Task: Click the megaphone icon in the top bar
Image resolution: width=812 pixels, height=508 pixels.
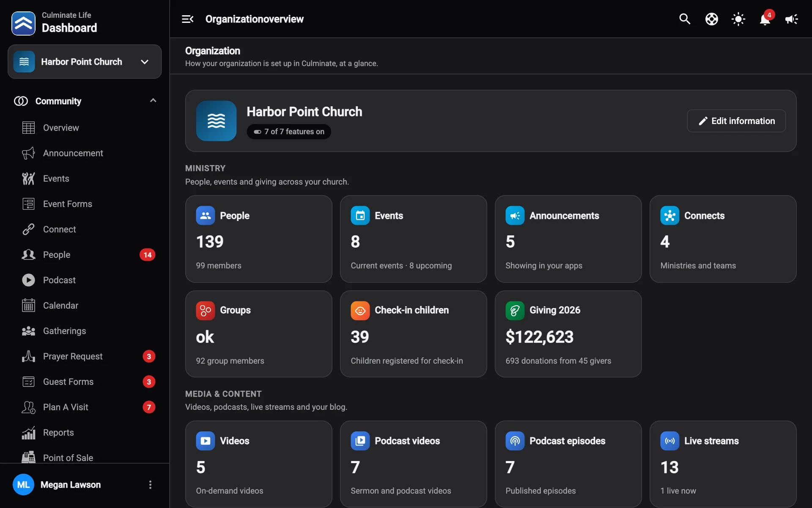Action: 791,19
